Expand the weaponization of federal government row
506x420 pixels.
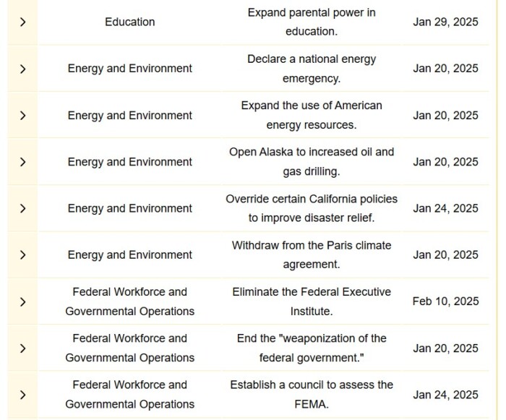point(22,348)
